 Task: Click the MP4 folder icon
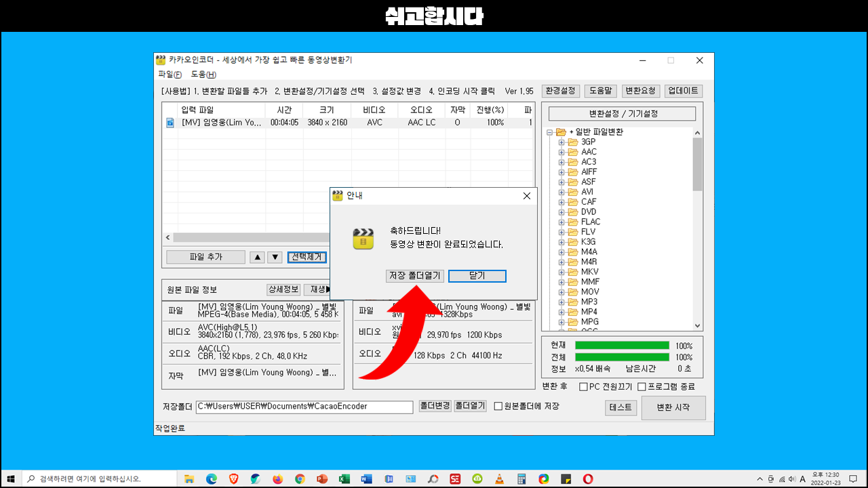pyautogui.click(x=572, y=312)
